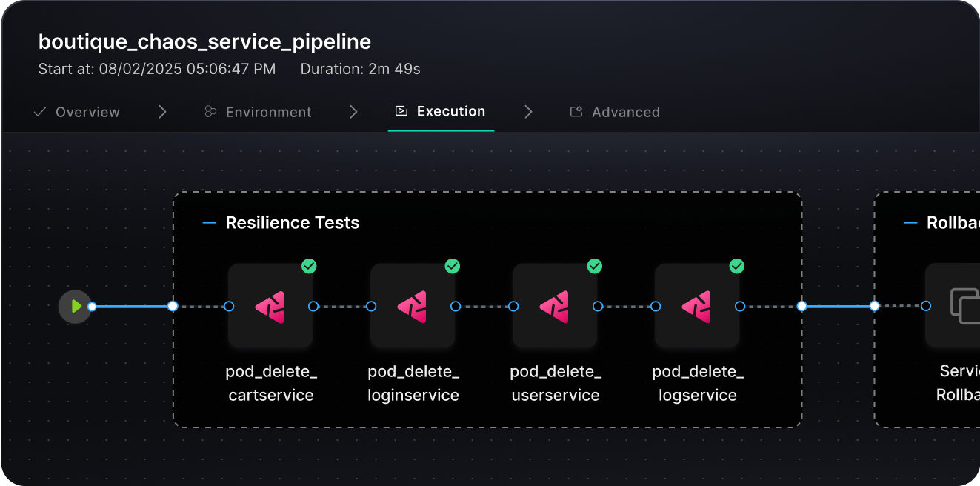Click input connector of pod_delete_logservice node
The image size is (980, 486).
pos(656,306)
